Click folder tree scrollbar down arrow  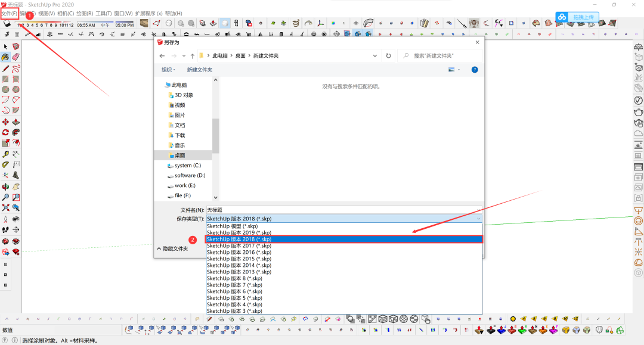coord(216,197)
